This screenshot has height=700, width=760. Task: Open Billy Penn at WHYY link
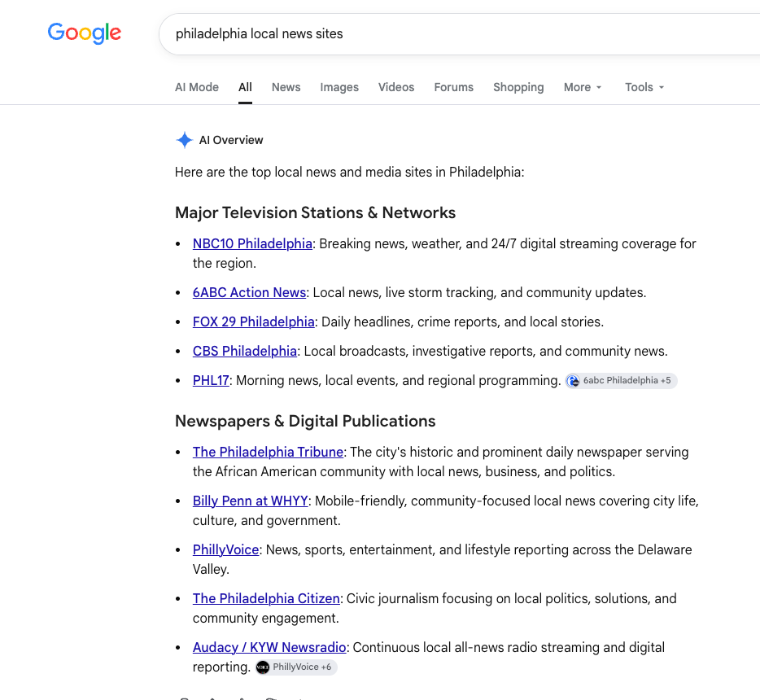tap(250, 501)
